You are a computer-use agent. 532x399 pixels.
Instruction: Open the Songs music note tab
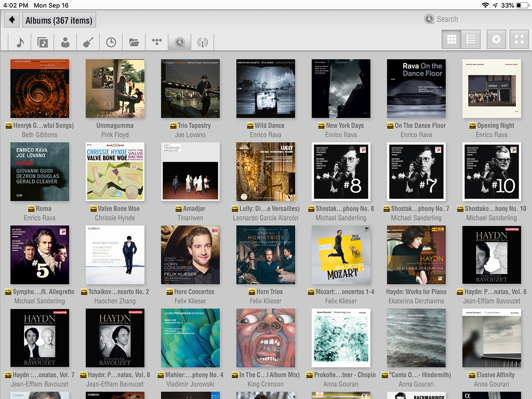click(20, 42)
